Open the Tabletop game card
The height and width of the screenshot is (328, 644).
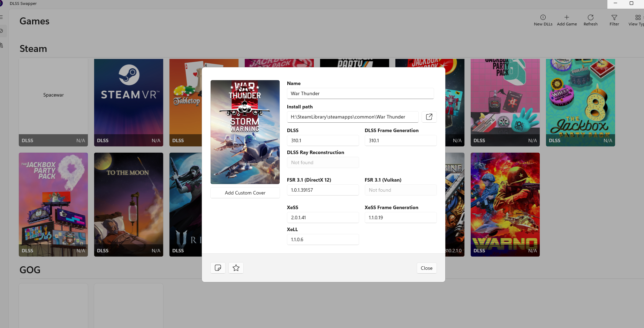pos(185,102)
